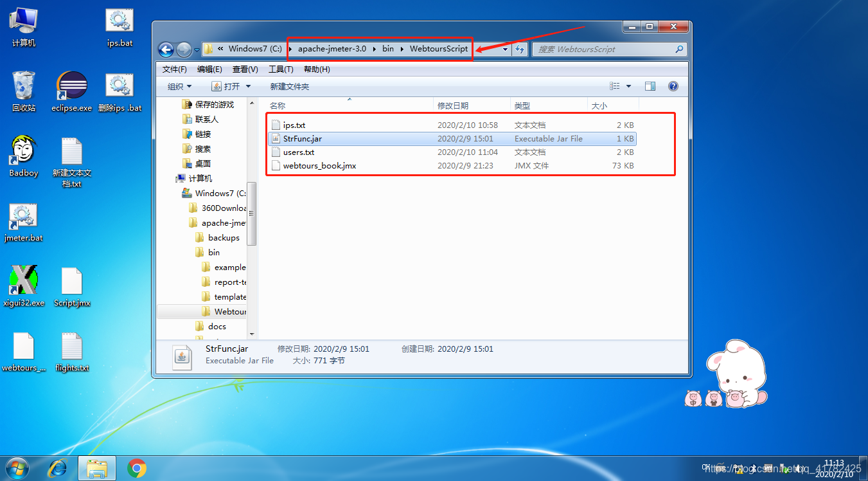Click the 搜索 WebtoursScript search box
Screen dimensions: 868x481
point(609,49)
